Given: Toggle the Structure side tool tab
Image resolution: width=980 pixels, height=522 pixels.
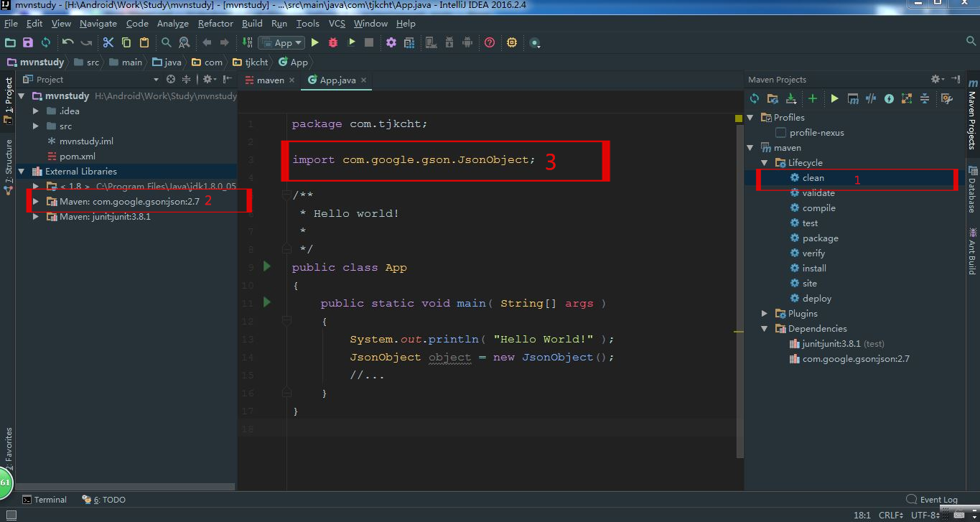Looking at the screenshot, I should [x=8, y=167].
